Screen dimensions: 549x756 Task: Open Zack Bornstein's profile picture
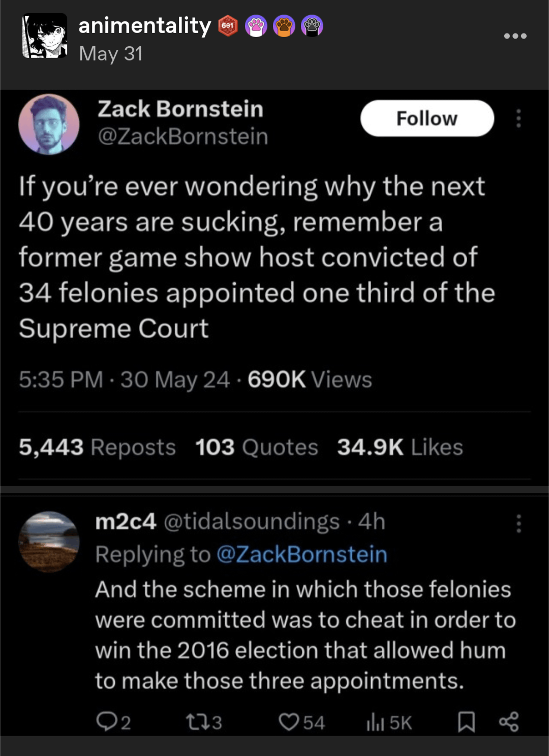click(x=49, y=124)
